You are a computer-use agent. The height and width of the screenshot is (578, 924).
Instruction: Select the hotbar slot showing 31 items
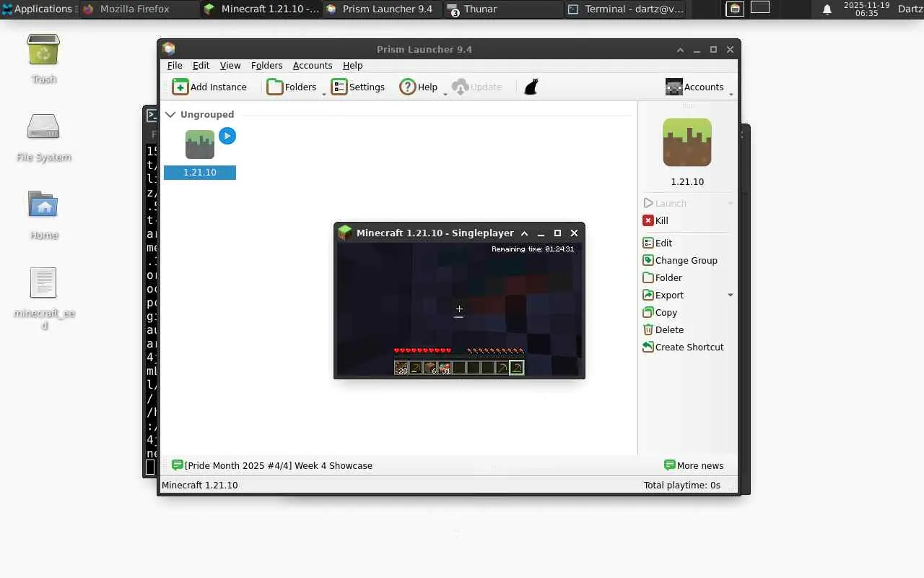pyautogui.click(x=445, y=368)
